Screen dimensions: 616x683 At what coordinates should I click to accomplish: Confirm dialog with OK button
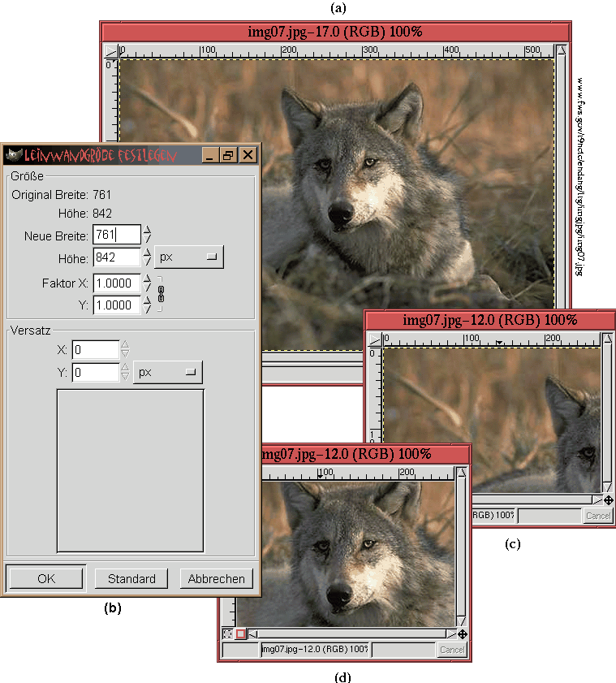click(x=46, y=579)
